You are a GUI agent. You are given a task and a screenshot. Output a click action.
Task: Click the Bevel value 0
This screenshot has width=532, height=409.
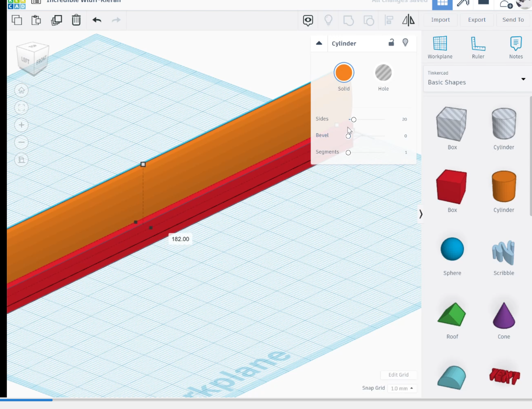pos(405,136)
